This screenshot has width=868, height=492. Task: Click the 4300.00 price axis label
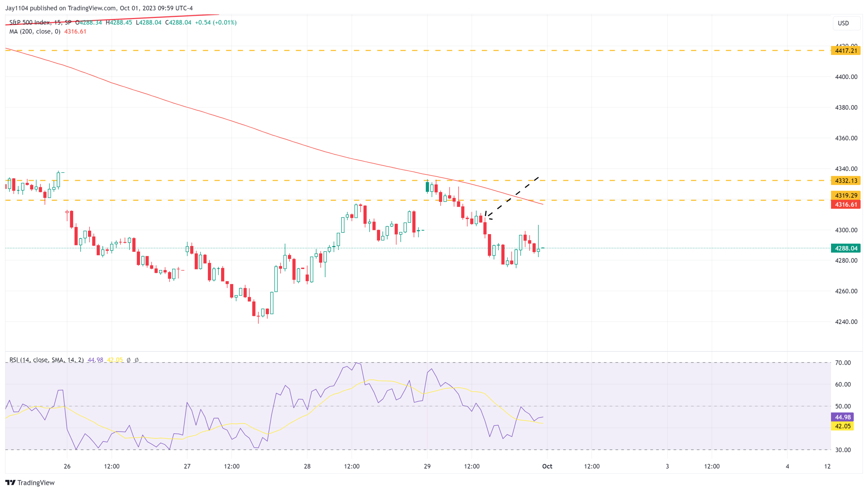[846, 230]
